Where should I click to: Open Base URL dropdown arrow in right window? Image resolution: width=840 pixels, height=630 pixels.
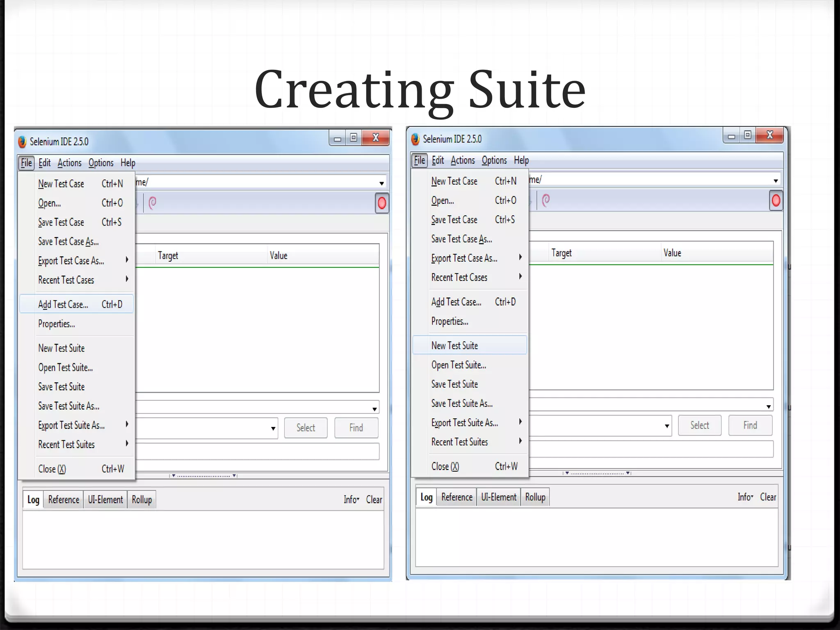(775, 181)
